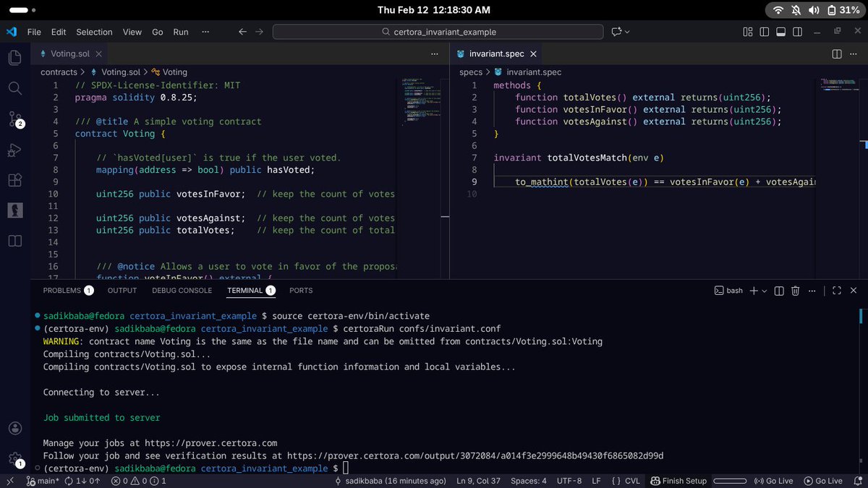This screenshot has height=488, width=868.
Task: Click Ln 9, Col 37 cursor position
Action: click(480, 481)
